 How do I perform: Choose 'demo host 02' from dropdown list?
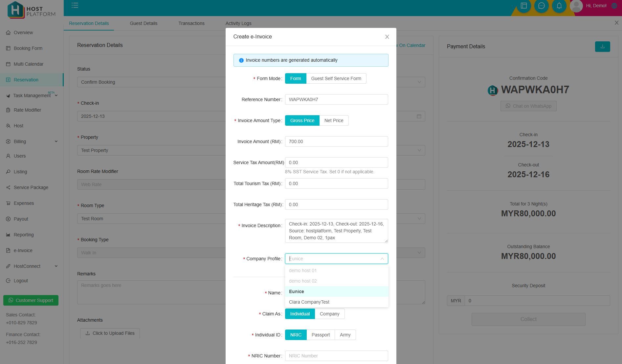[337, 281]
